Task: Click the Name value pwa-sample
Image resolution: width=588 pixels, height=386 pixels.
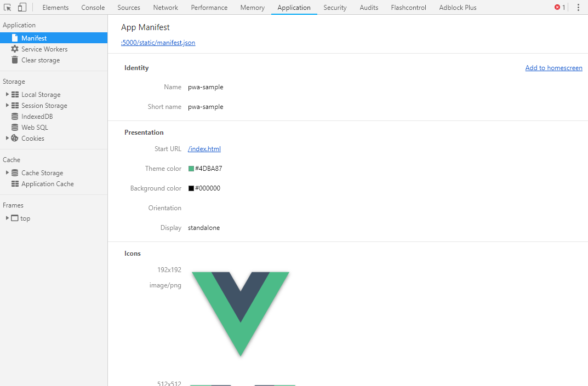Action: point(205,87)
